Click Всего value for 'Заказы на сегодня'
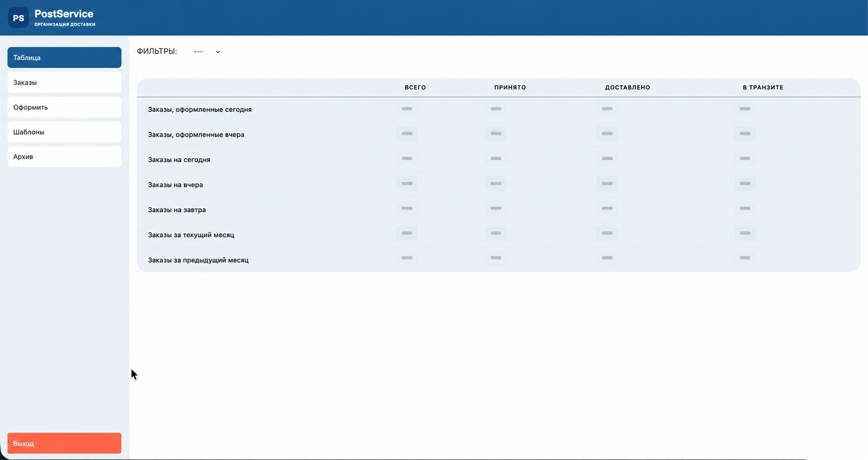The width and height of the screenshot is (868, 460). coord(407,159)
